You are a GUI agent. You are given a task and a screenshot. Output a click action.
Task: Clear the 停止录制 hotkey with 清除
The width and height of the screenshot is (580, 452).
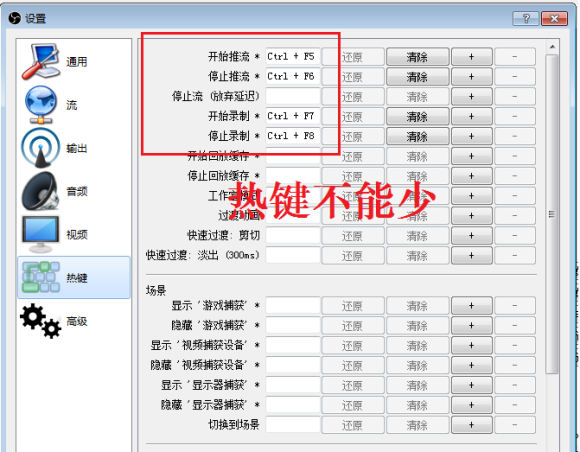pyautogui.click(x=418, y=136)
